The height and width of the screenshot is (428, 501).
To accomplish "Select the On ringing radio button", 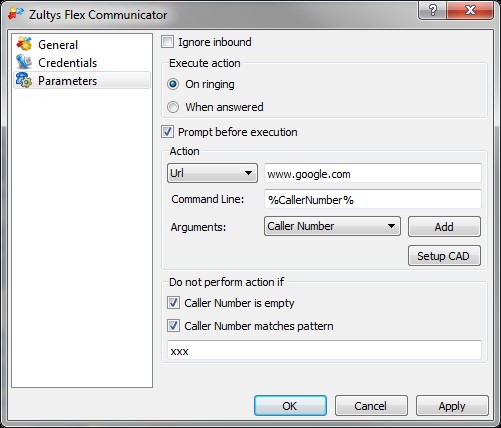I will (173, 84).
